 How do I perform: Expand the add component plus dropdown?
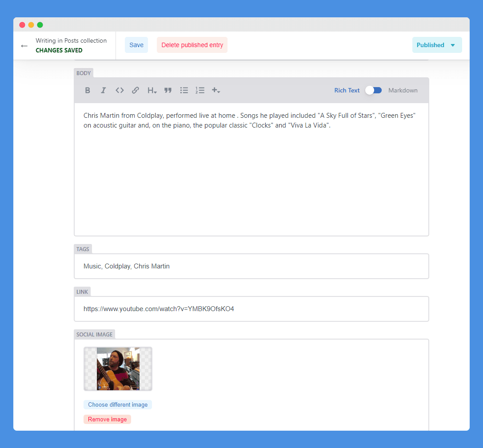[216, 90]
